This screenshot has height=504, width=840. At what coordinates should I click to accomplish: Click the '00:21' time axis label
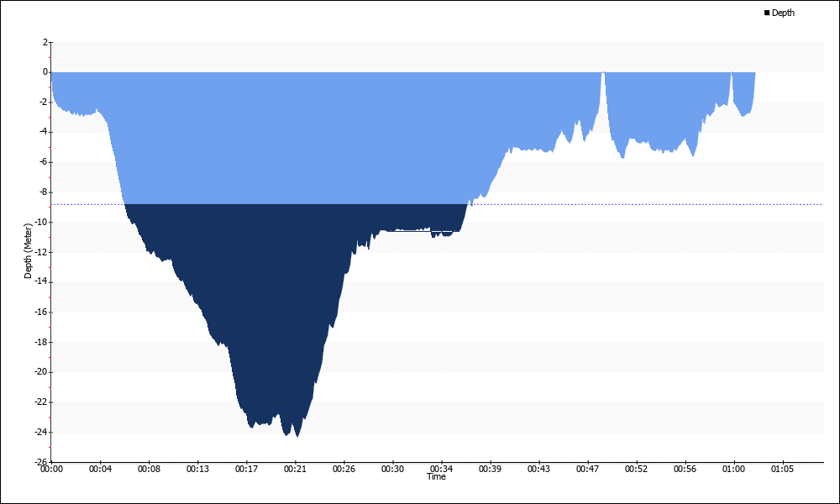(x=295, y=470)
